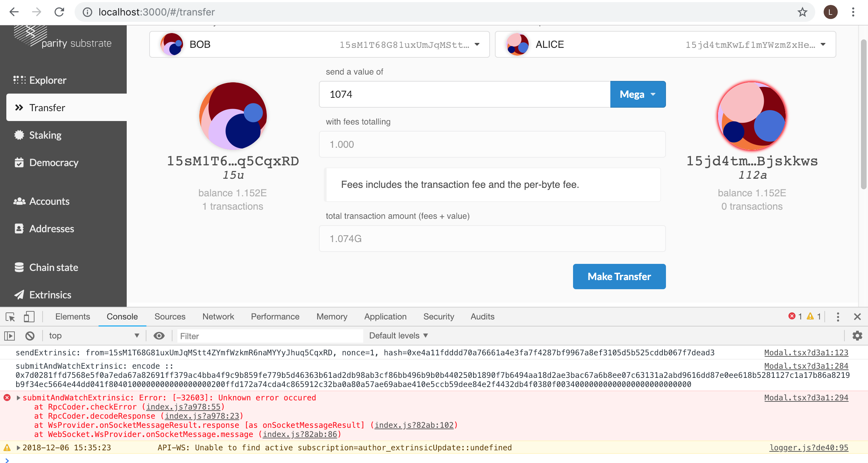Click the browser address bar URL

pyautogui.click(x=157, y=12)
